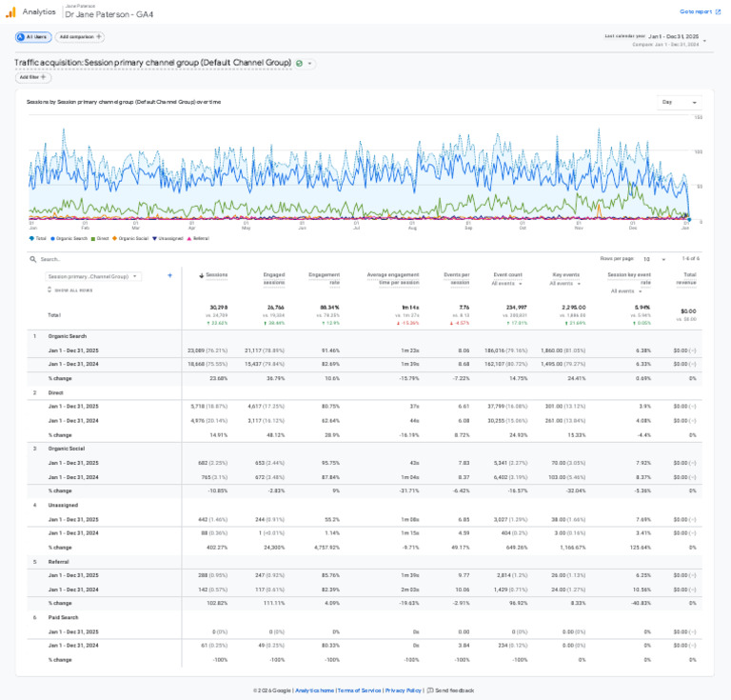Click the report title Traffic acquisition
The width and height of the screenshot is (731, 700).
tap(153, 63)
